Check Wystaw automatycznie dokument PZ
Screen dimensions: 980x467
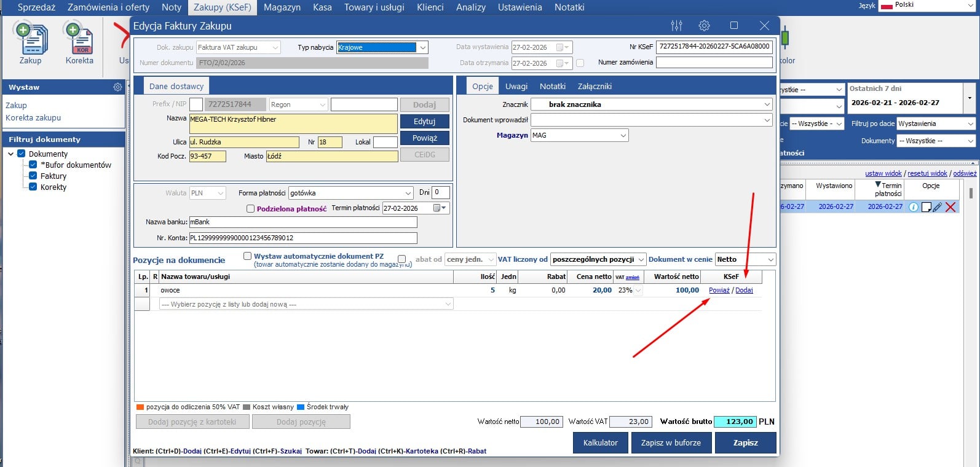click(x=247, y=256)
